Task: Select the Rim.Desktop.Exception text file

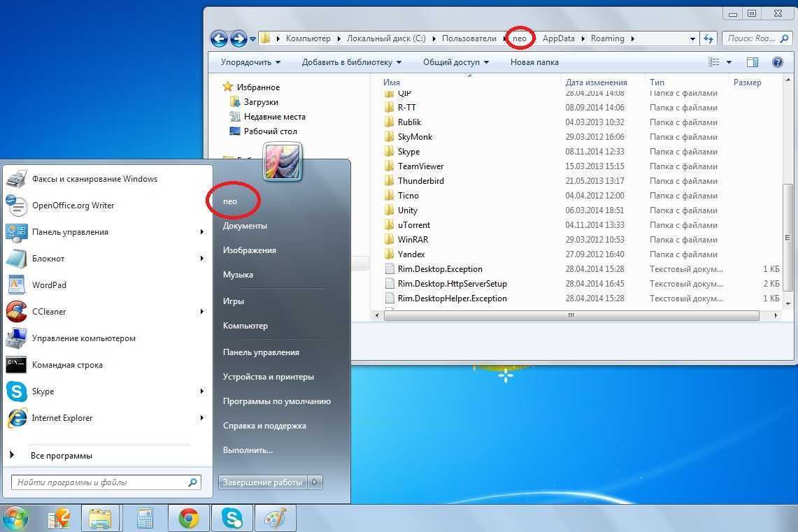Action: tap(440, 269)
